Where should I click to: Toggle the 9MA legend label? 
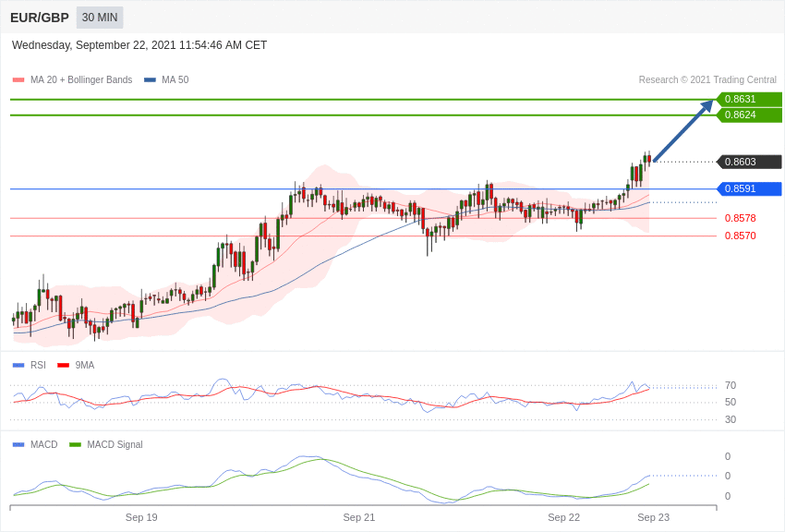click(85, 366)
